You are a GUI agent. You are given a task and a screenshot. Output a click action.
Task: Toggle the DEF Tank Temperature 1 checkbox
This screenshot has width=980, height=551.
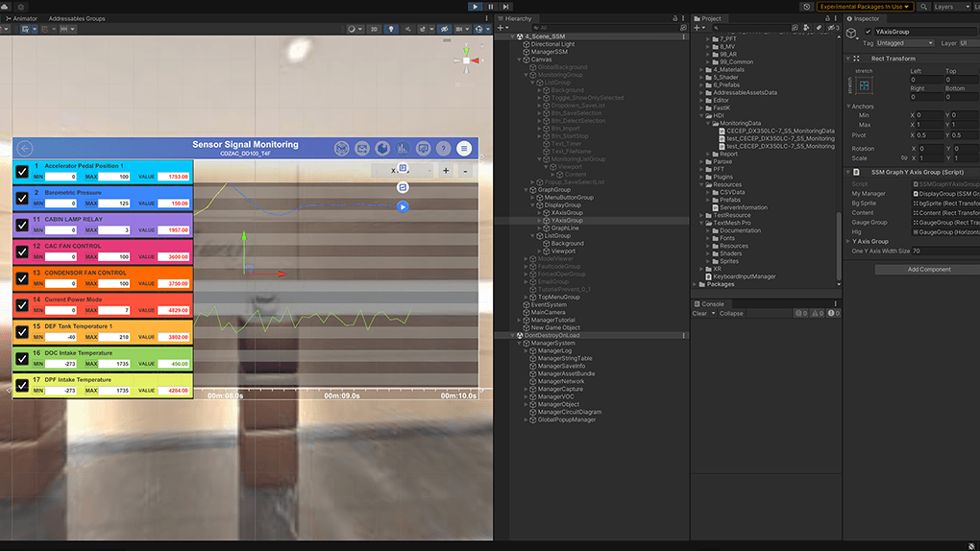click(22, 332)
